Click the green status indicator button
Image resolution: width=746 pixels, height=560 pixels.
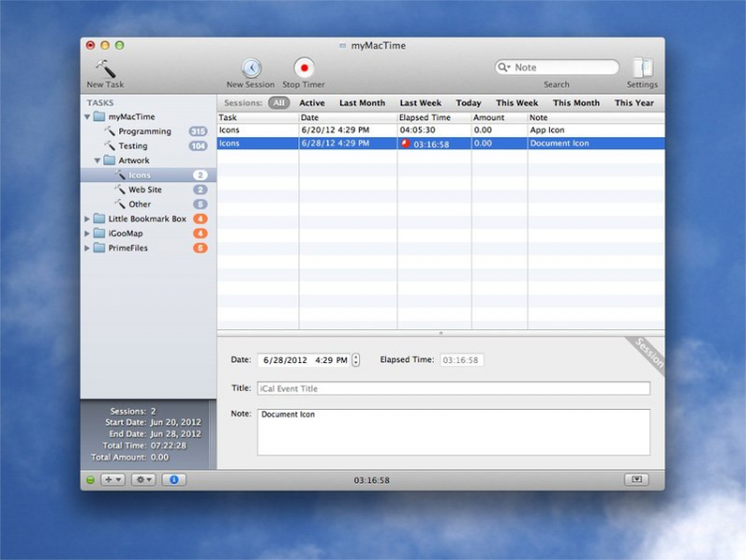(x=91, y=480)
